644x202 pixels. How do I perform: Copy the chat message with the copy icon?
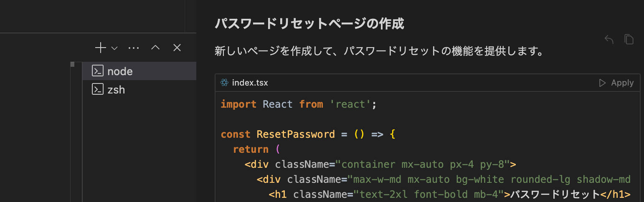click(x=629, y=39)
